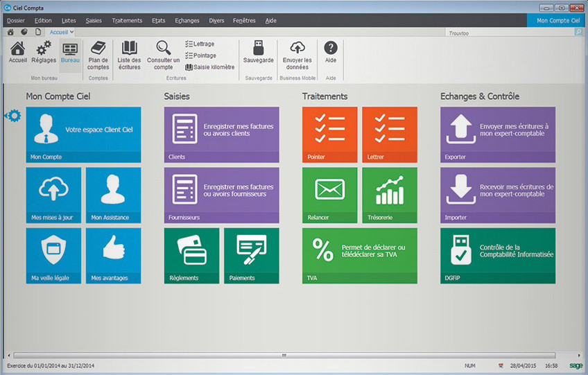Open the DGFiP control tile
Screen dimensions: 588x375
(x=498, y=256)
